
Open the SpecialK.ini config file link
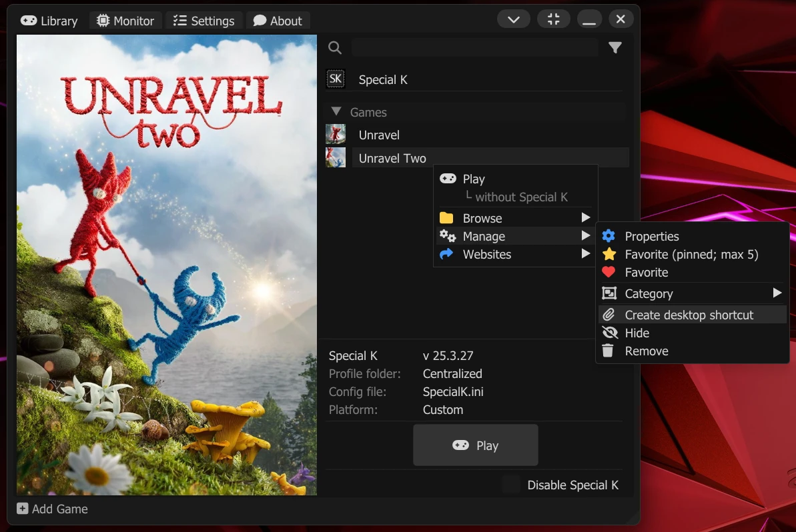point(453,391)
